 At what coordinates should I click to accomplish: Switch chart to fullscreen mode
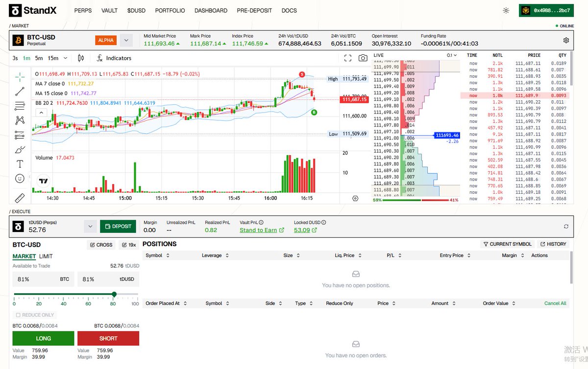pyautogui.click(x=348, y=58)
